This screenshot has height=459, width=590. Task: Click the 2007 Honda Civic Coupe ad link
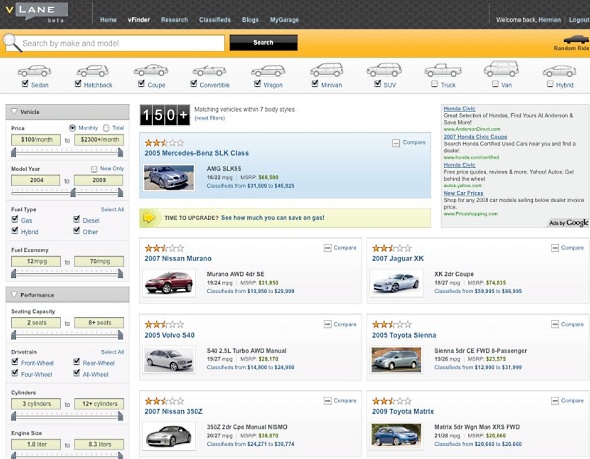(475, 137)
